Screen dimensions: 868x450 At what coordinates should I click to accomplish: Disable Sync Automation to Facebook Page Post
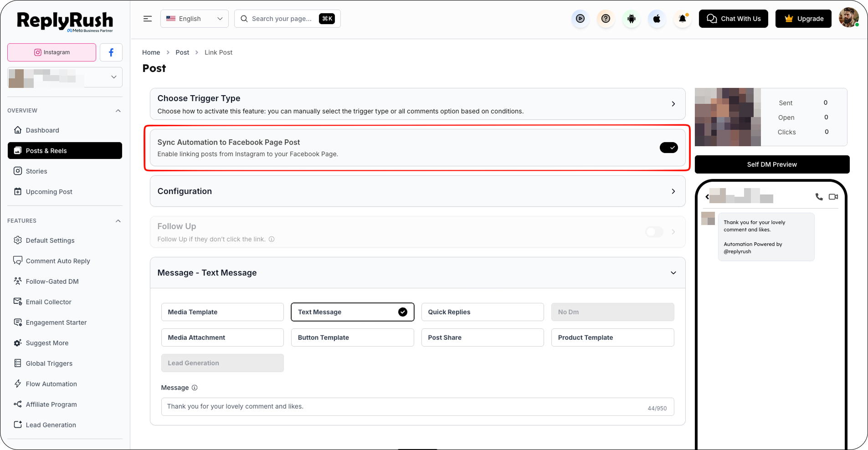[x=668, y=148]
